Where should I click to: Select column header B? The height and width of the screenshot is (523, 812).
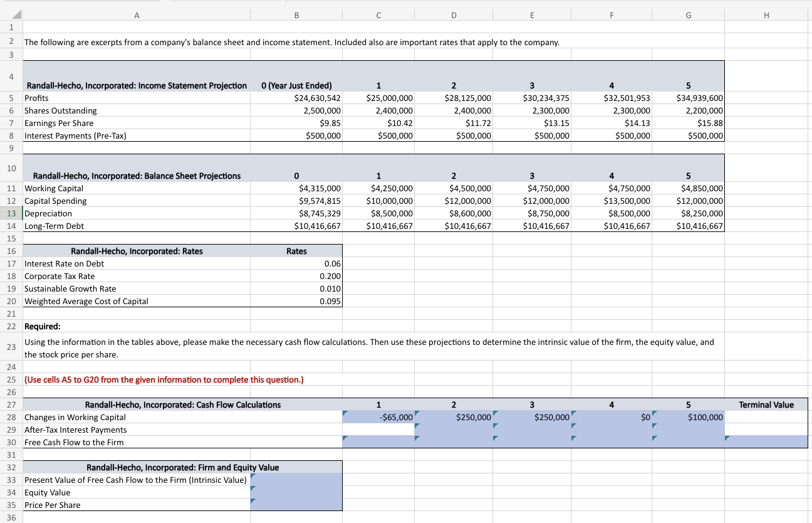pos(296,14)
